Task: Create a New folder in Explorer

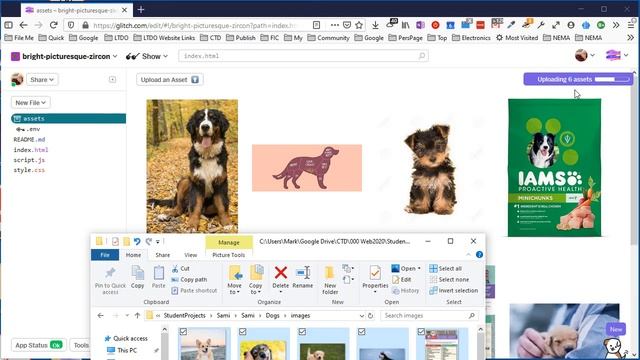Action: coord(330,280)
